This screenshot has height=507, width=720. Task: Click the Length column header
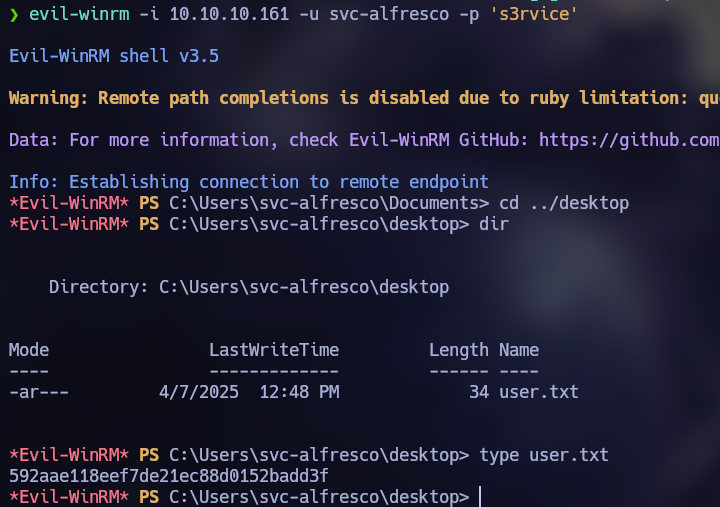click(459, 350)
